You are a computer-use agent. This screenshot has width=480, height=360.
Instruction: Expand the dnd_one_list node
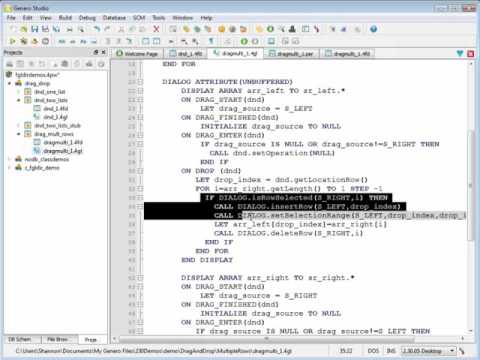[x=19, y=92]
